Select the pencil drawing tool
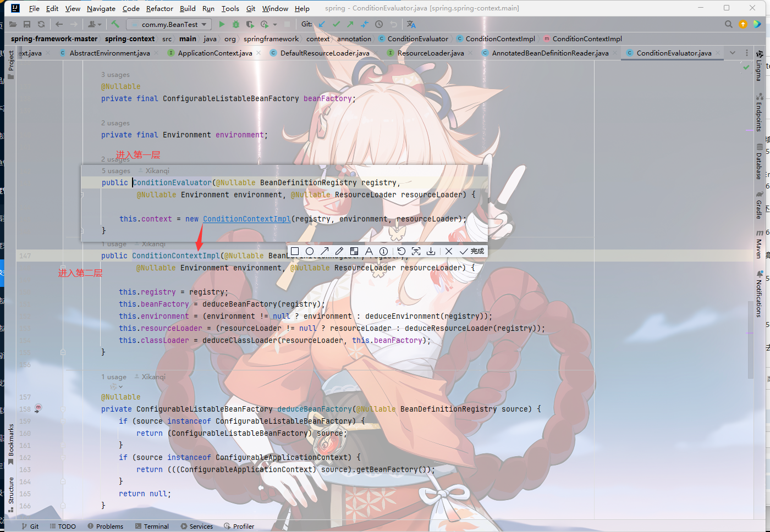The width and height of the screenshot is (770, 532). point(339,251)
